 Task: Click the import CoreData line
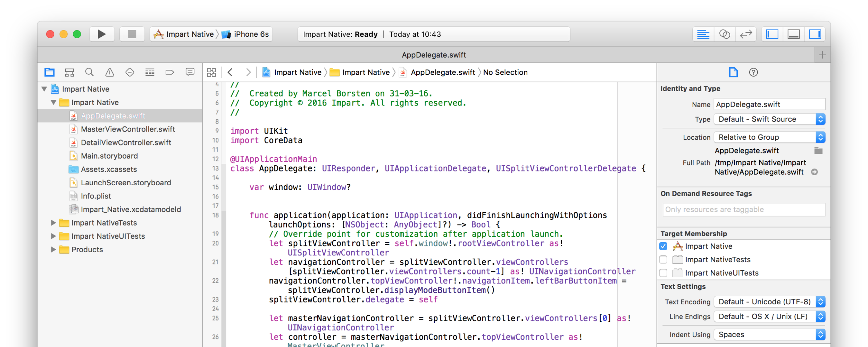(266, 141)
